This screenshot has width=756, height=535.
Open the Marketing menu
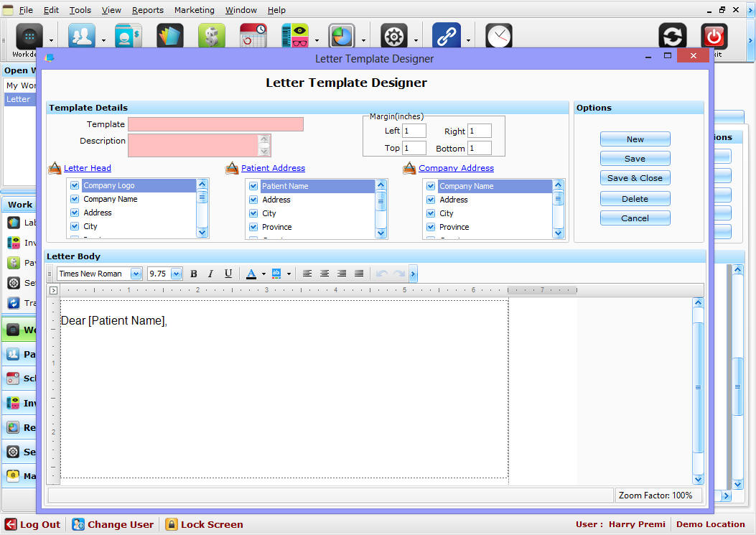[195, 9]
